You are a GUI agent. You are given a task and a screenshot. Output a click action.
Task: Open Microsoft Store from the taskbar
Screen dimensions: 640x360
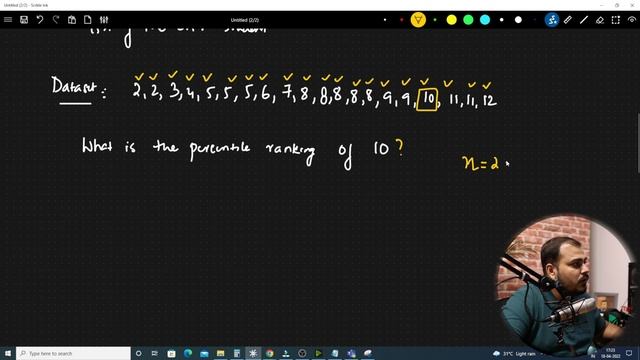[x=171, y=353]
